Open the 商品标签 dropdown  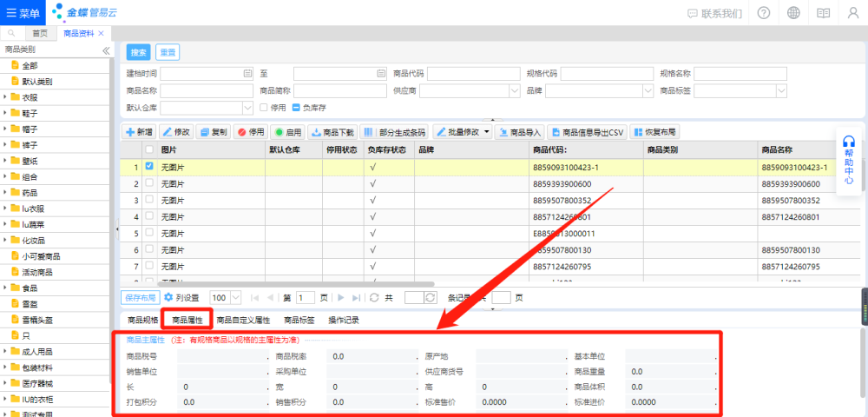[781, 91]
